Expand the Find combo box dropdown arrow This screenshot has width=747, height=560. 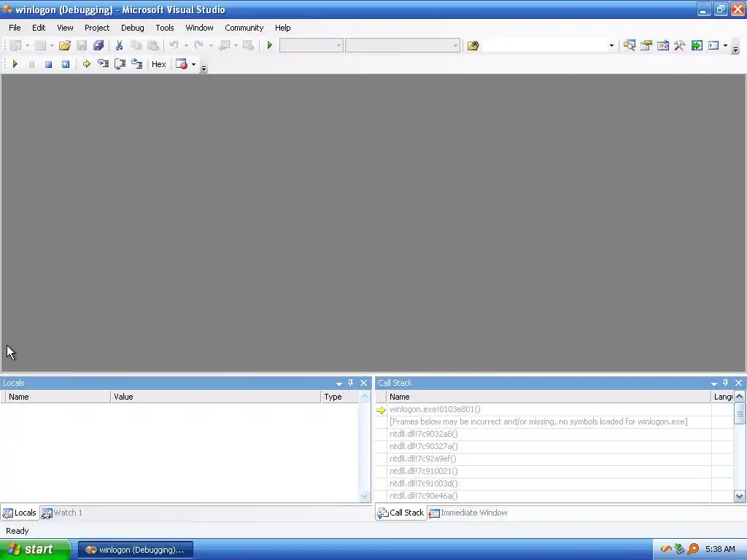611,46
